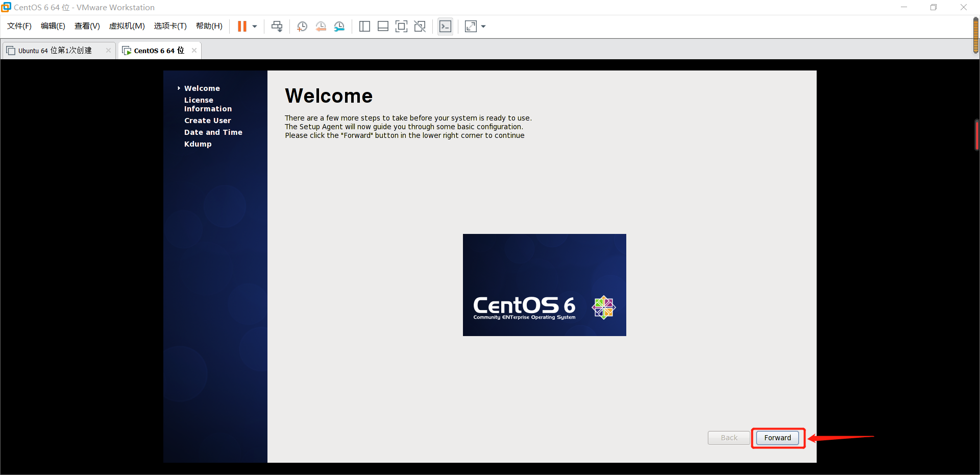The image size is (980, 475).
Task: Click the stretch guest display icon
Action: pos(471,27)
